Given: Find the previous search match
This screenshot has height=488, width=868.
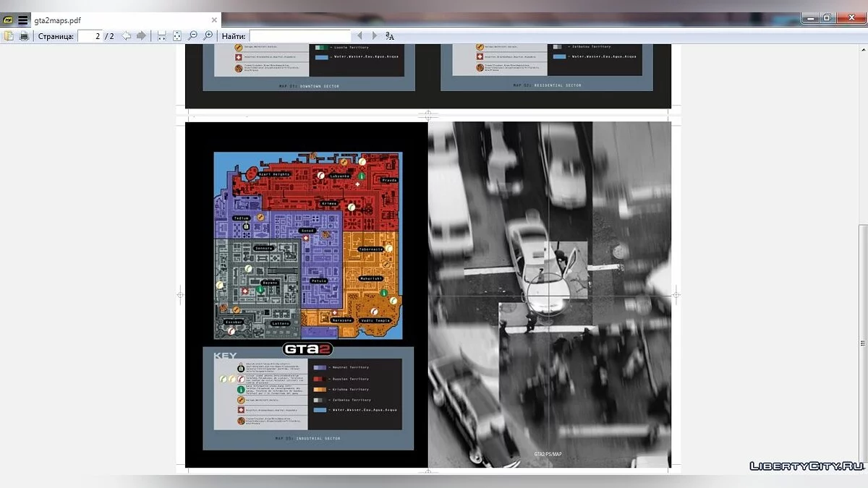Looking at the screenshot, I should click(x=359, y=35).
